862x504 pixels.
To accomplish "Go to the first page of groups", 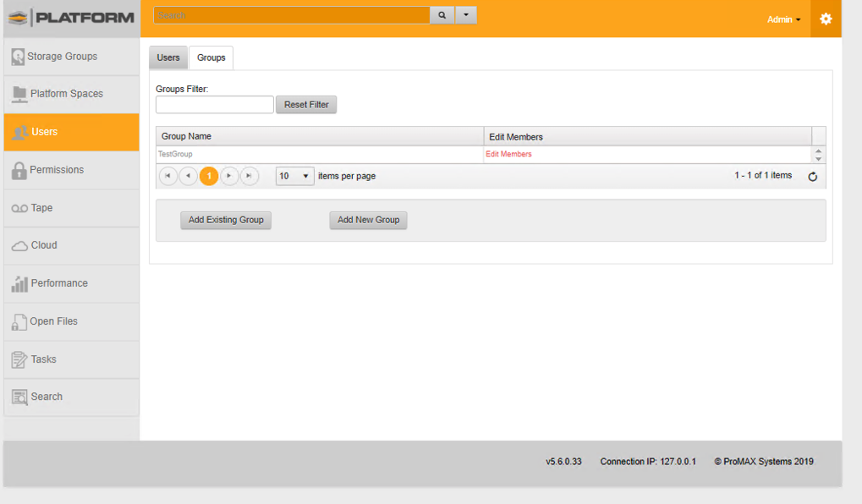I will point(167,176).
